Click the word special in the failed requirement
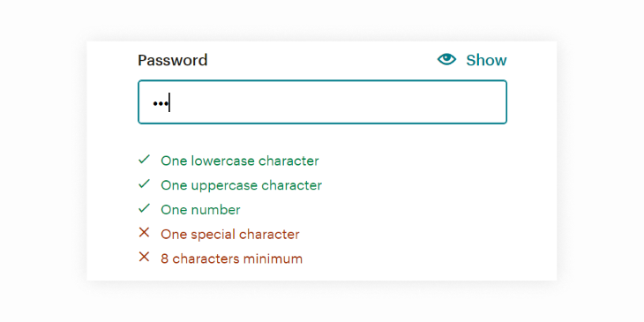 (x=208, y=235)
